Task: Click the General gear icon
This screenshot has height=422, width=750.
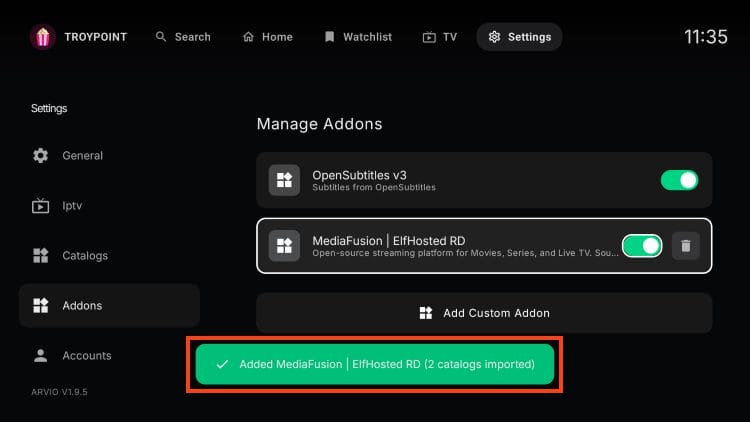Action: [x=41, y=155]
